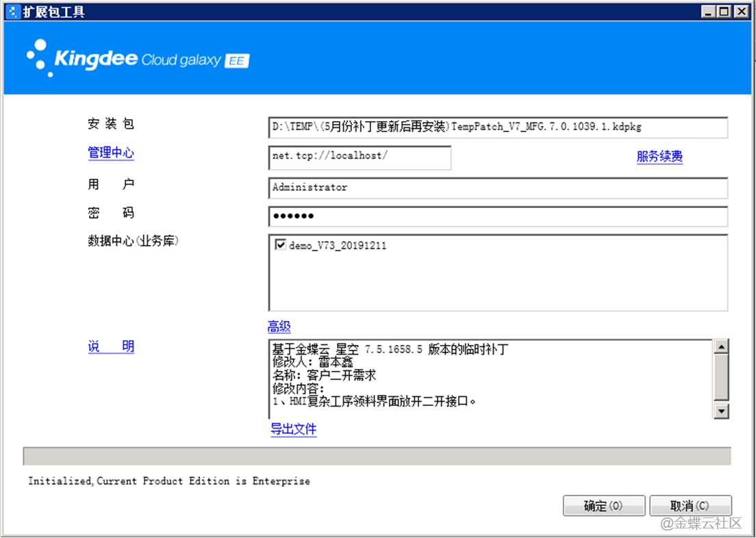Image resolution: width=756 pixels, height=538 pixels.
Task: Click the 密码 label
Action: (111, 213)
